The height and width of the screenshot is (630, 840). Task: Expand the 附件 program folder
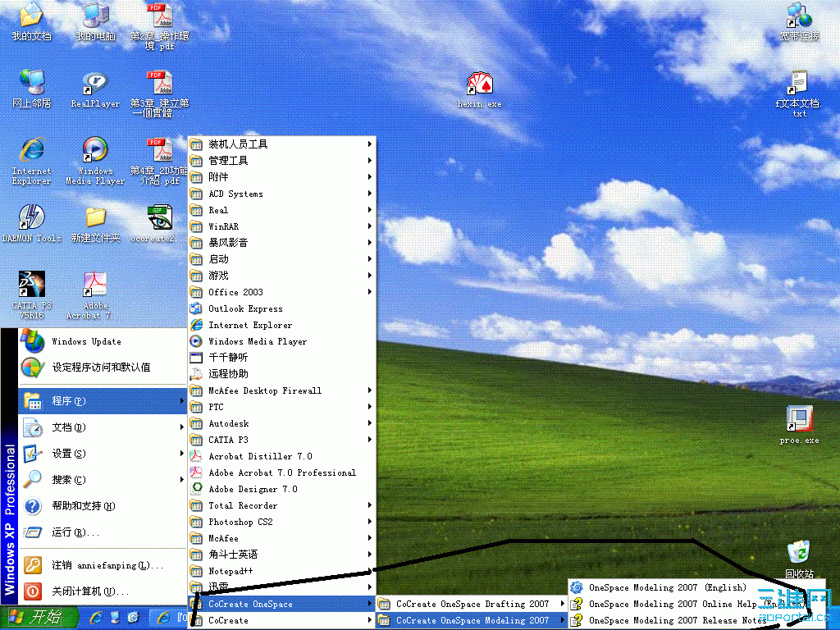[282, 177]
